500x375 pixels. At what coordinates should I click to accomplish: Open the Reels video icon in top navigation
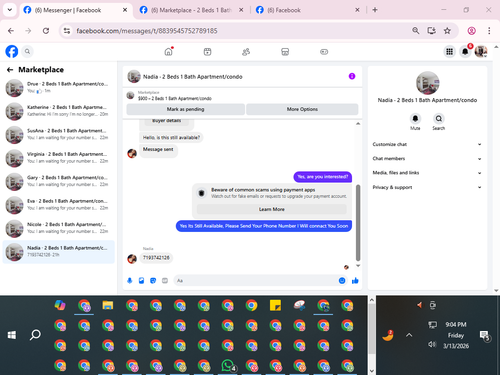click(x=207, y=52)
